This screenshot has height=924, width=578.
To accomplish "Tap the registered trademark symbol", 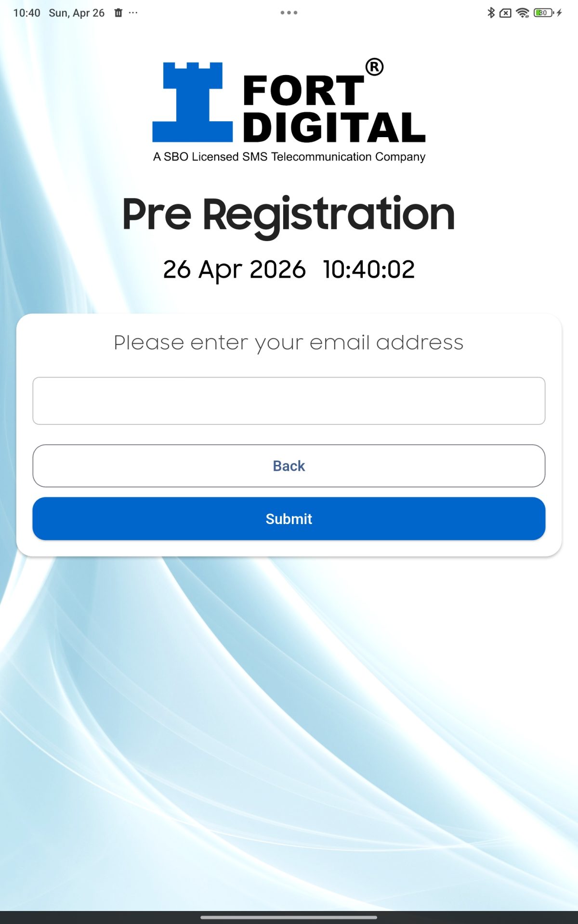I will click(374, 67).
